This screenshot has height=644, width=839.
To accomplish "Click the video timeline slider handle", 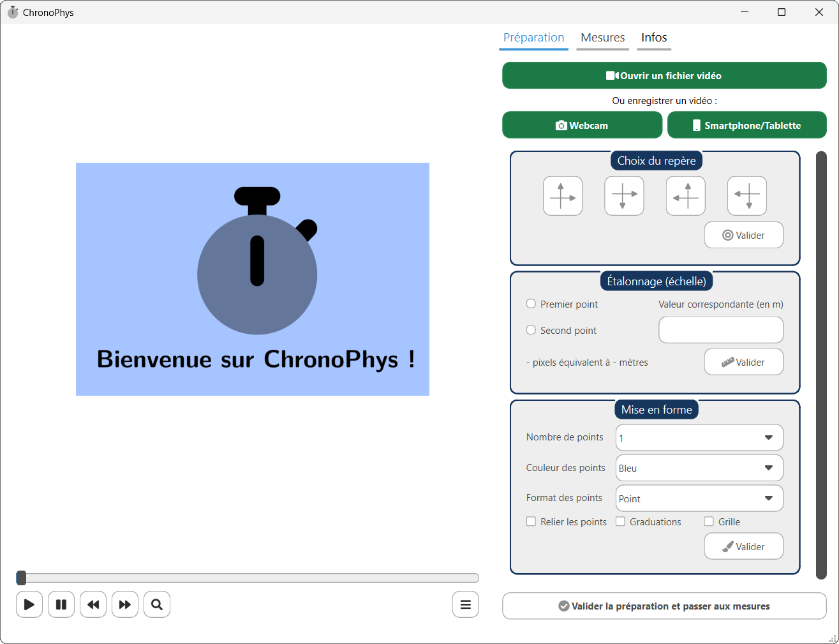I will tap(22, 578).
